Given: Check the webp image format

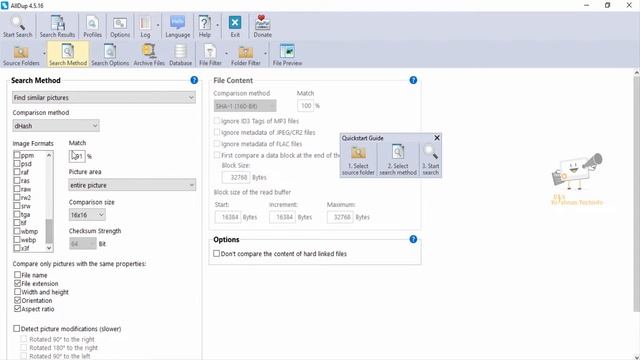Looking at the screenshot, I should [x=17, y=240].
